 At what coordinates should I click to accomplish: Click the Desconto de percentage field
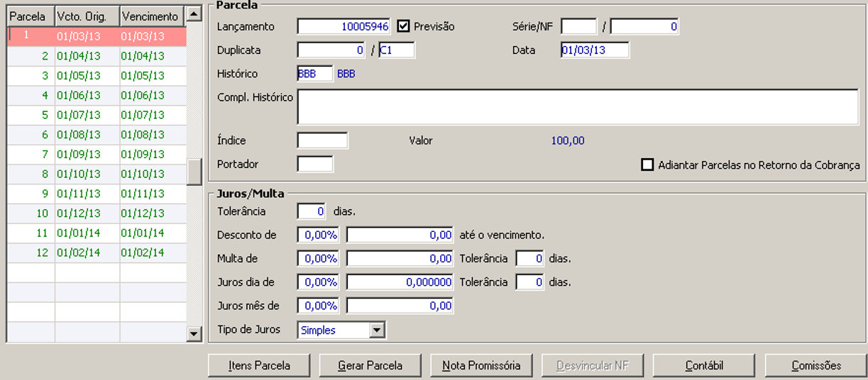[x=318, y=235]
